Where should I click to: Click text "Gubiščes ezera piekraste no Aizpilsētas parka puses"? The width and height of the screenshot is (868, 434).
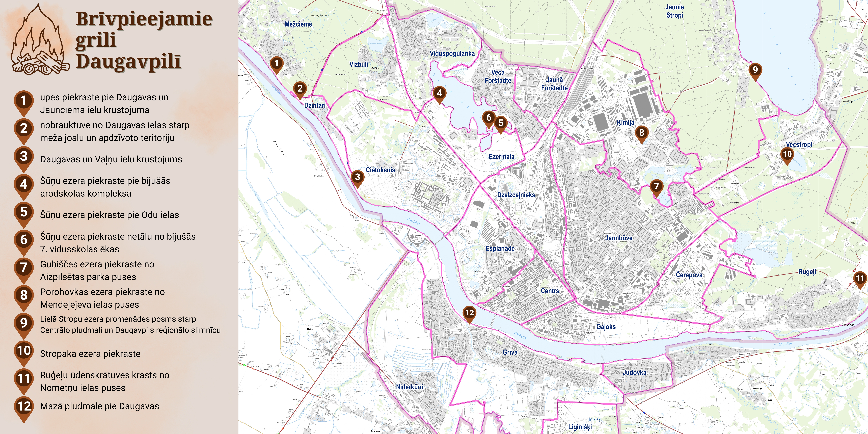tap(97, 271)
